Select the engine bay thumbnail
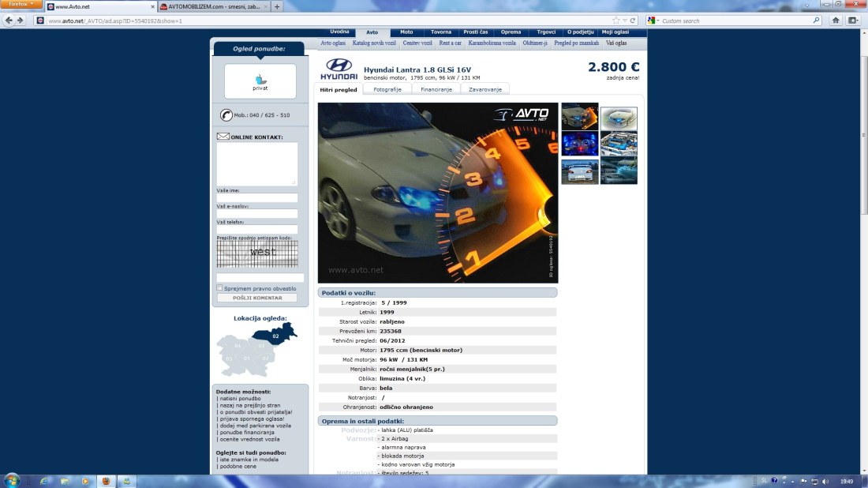The width and height of the screenshot is (868, 488). (x=619, y=144)
